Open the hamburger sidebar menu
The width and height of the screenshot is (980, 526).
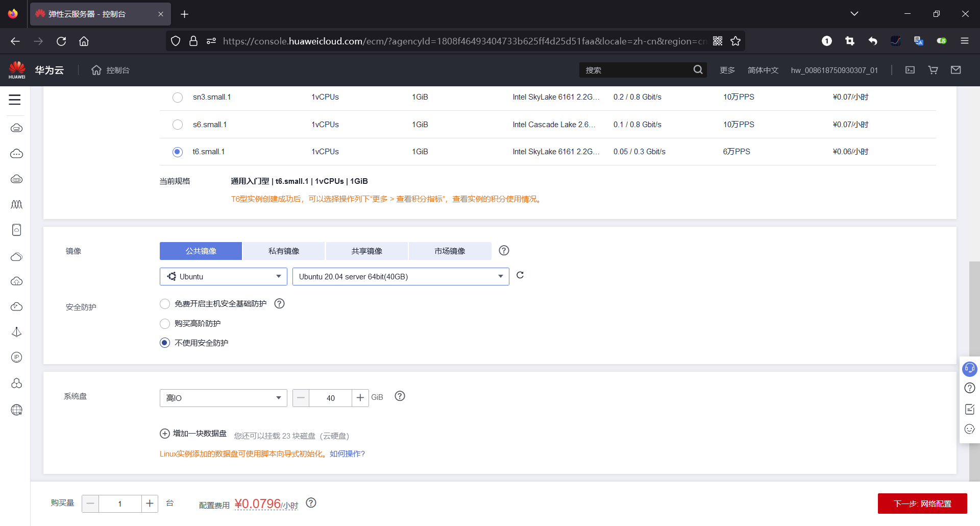coord(15,100)
